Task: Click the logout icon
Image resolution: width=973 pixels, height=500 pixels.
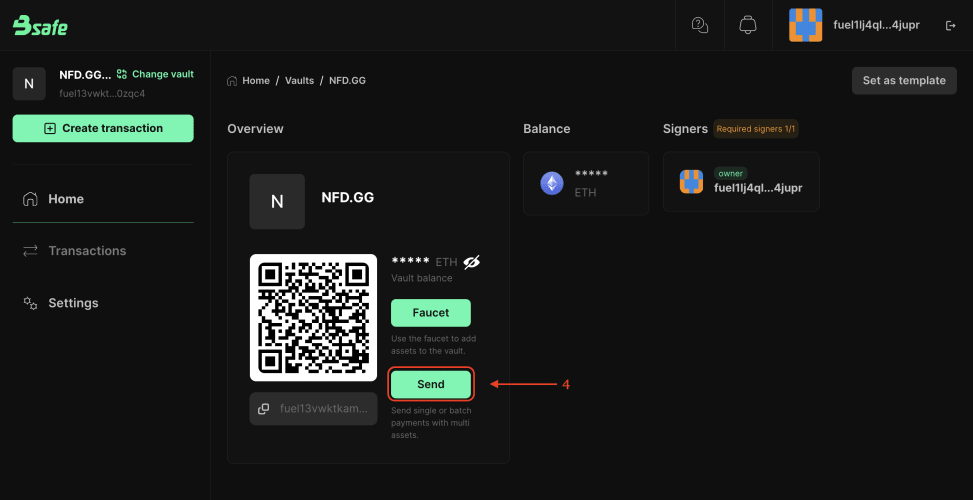Action: tap(950, 25)
